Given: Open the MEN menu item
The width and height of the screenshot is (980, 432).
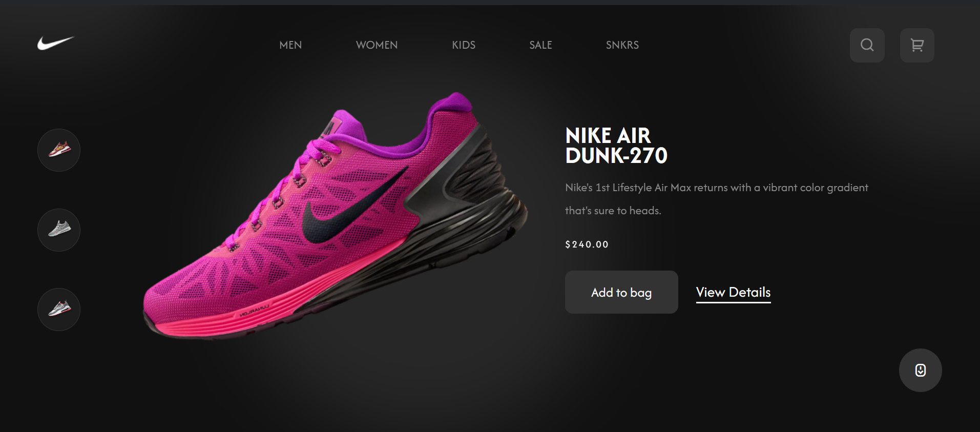Looking at the screenshot, I should coord(290,45).
